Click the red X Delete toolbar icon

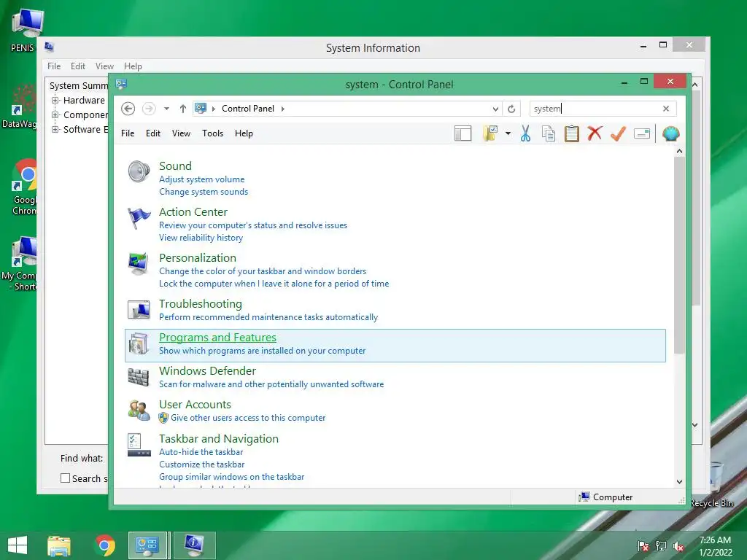595,133
